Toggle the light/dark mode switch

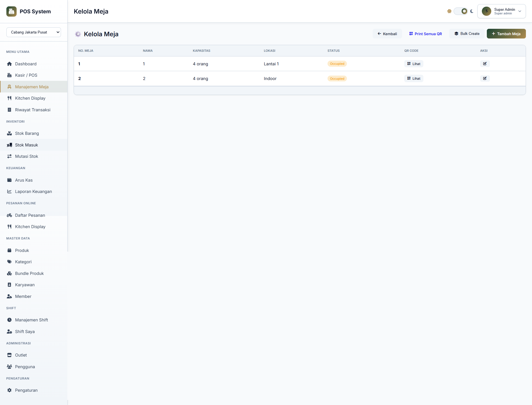click(461, 11)
